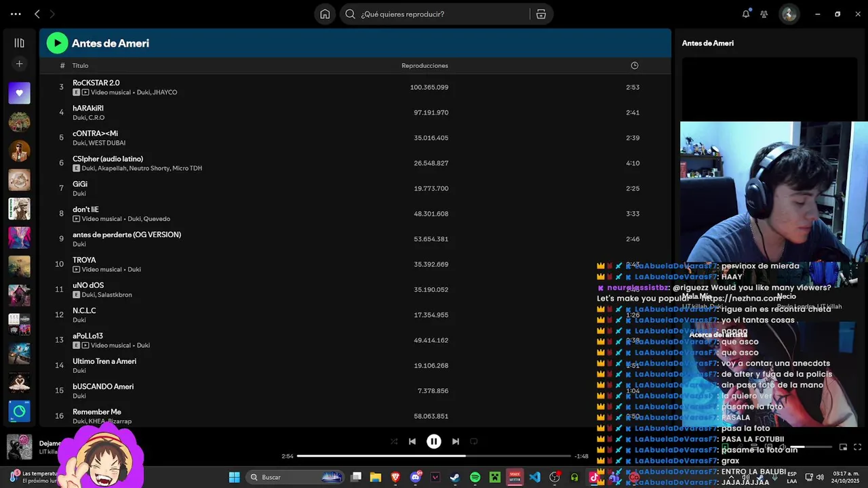Open the Windows Start menu
The width and height of the screenshot is (868, 488).
click(x=234, y=477)
